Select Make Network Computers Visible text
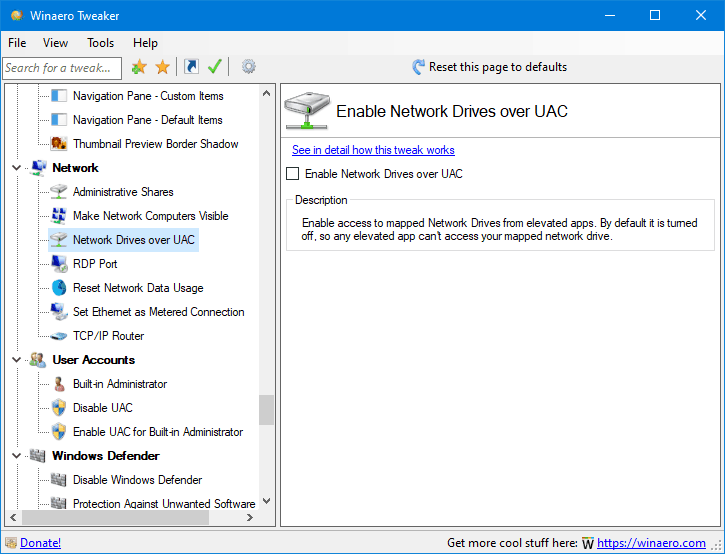Screen dimensions: 725x554 (150, 216)
